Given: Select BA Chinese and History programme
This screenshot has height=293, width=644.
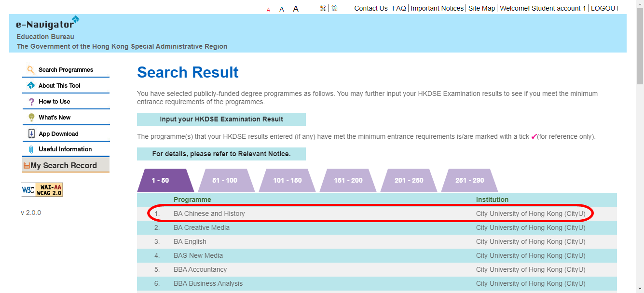Looking at the screenshot, I should 209,213.
